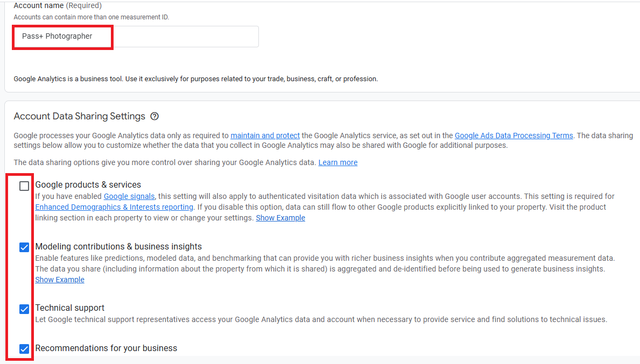Image resolution: width=640 pixels, height=364 pixels.
Task: Disable Recommendations for your business checkbox
Action: tap(24, 349)
